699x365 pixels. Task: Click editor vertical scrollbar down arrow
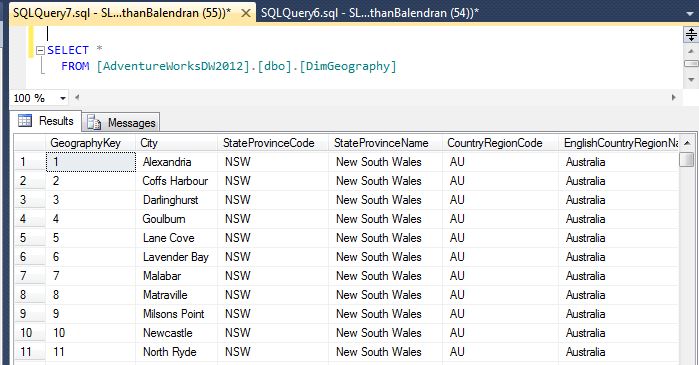691,80
